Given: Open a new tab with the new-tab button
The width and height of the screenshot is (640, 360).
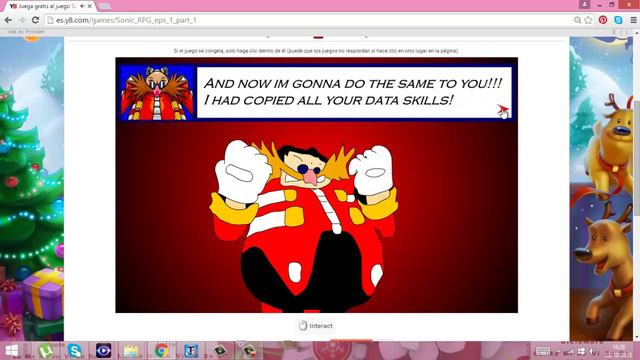Looking at the screenshot, I should click(x=104, y=6).
